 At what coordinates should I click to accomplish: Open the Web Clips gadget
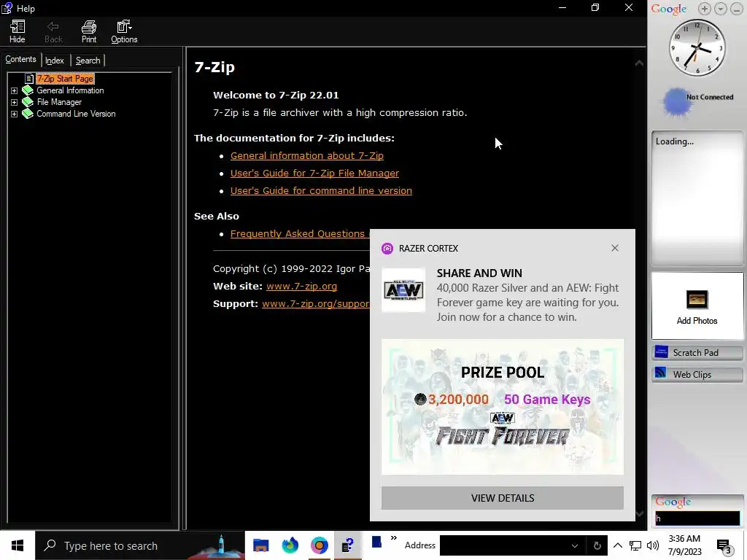[x=697, y=375]
